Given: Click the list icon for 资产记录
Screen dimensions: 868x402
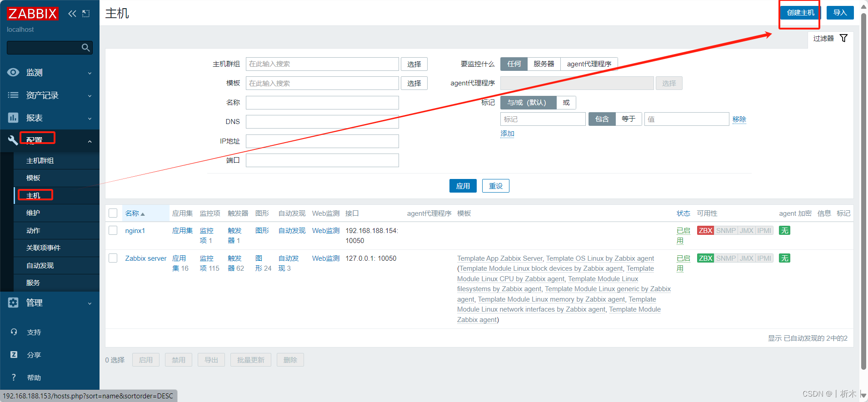Looking at the screenshot, I should point(14,95).
